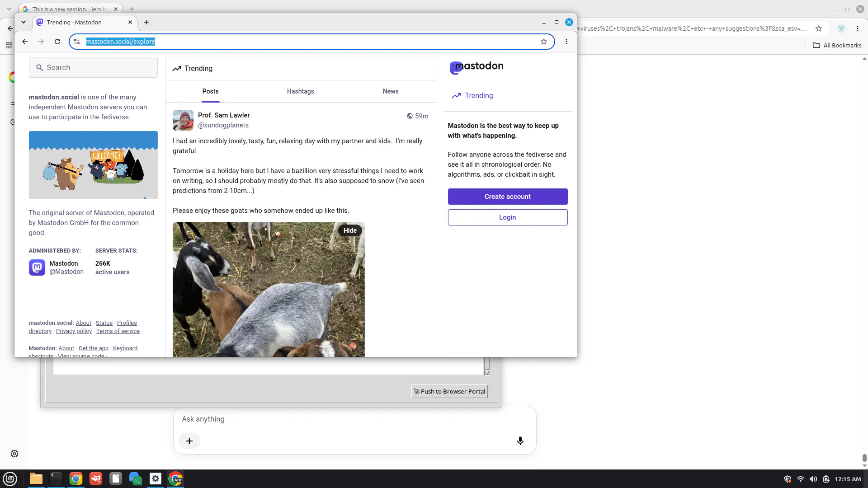
Task: Open Chrome menu with three dots
Action: tap(566, 42)
